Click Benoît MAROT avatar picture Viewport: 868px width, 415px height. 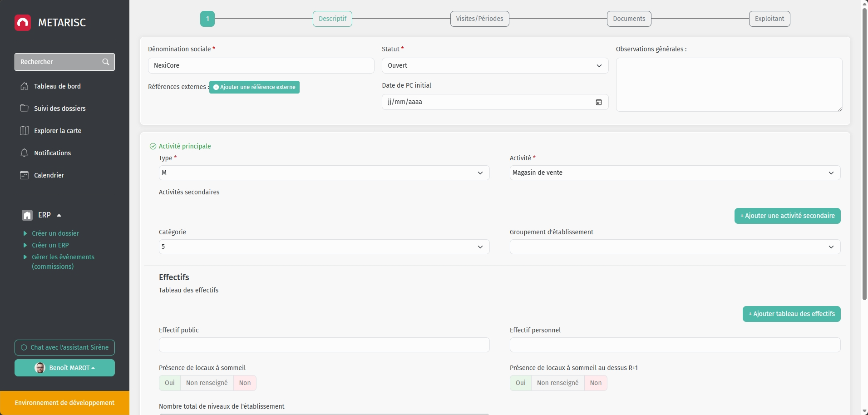(40, 368)
